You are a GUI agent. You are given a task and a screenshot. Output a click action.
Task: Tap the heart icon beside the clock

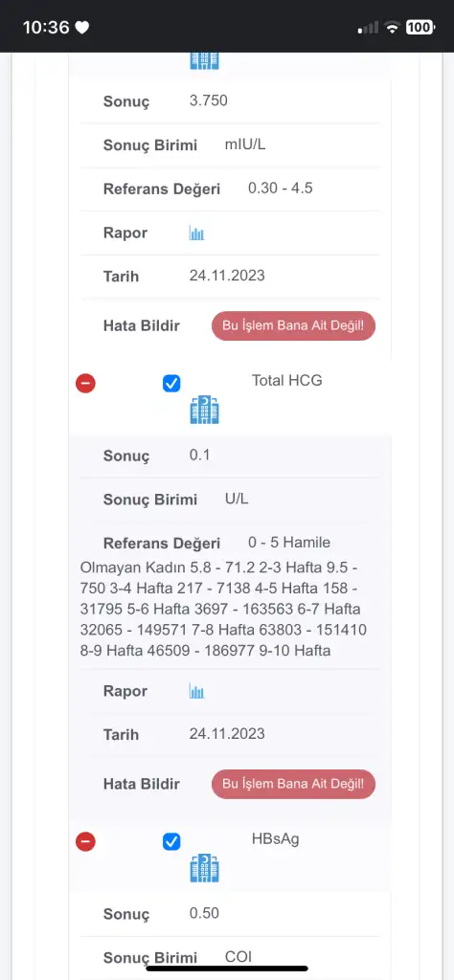tap(82, 28)
